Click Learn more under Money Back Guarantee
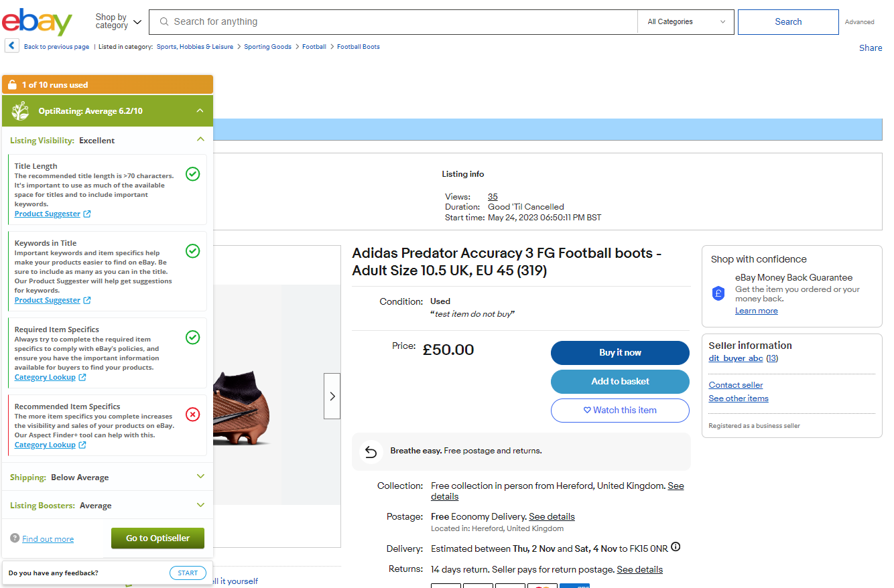This screenshot has width=894, height=588. [x=757, y=311]
